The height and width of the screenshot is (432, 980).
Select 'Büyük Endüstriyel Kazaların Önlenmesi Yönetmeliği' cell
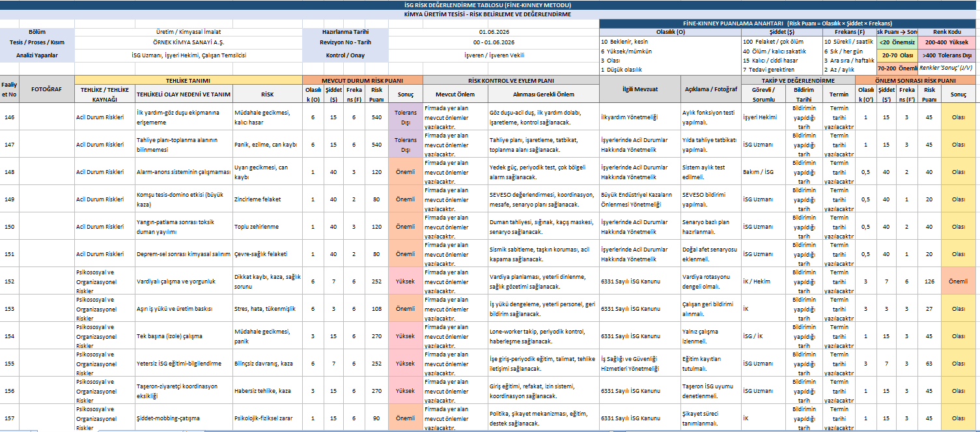click(640, 199)
